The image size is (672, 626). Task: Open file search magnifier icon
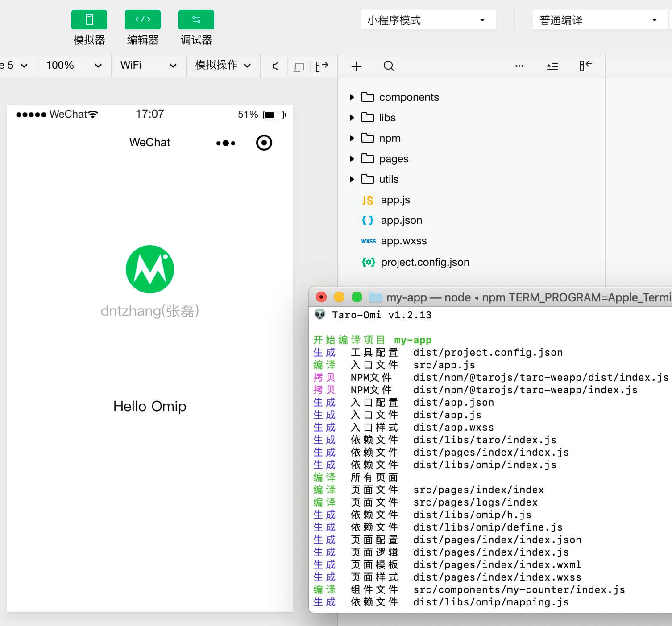(x=389, y=66)
